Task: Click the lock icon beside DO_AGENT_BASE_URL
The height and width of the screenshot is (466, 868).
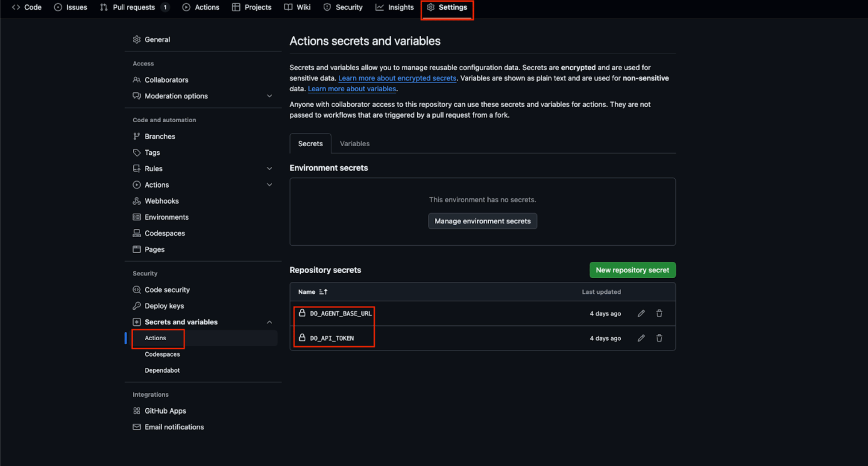Action: point(302,313)
